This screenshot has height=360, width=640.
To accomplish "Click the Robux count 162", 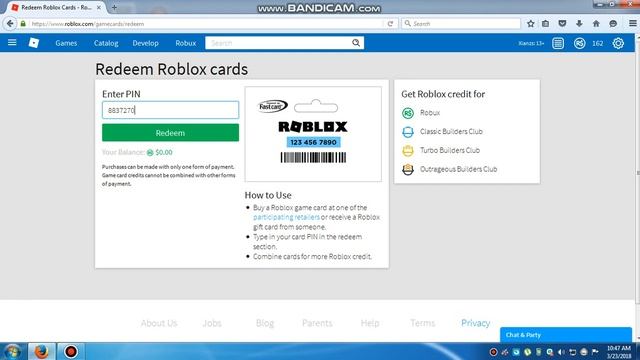I will tap(598, 43).
